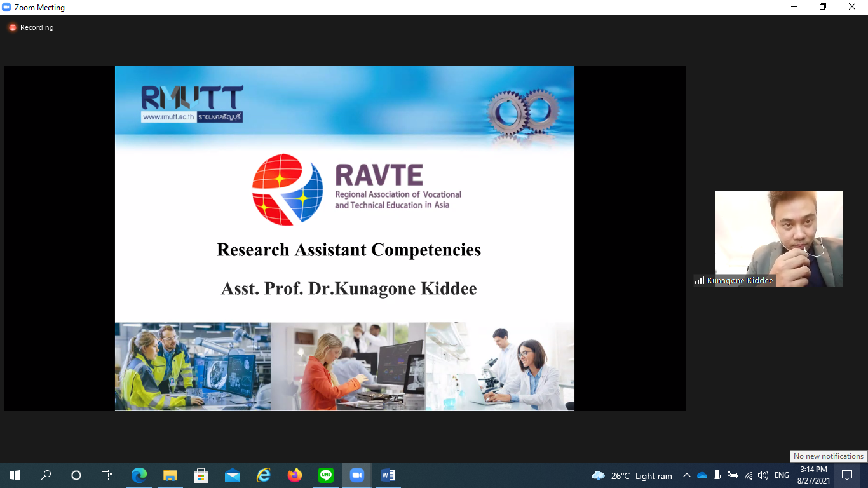Image resolution: width=868 pixels, height=488 pixels.
Task: Click the microphone tray icon
Action: point(717,475)
